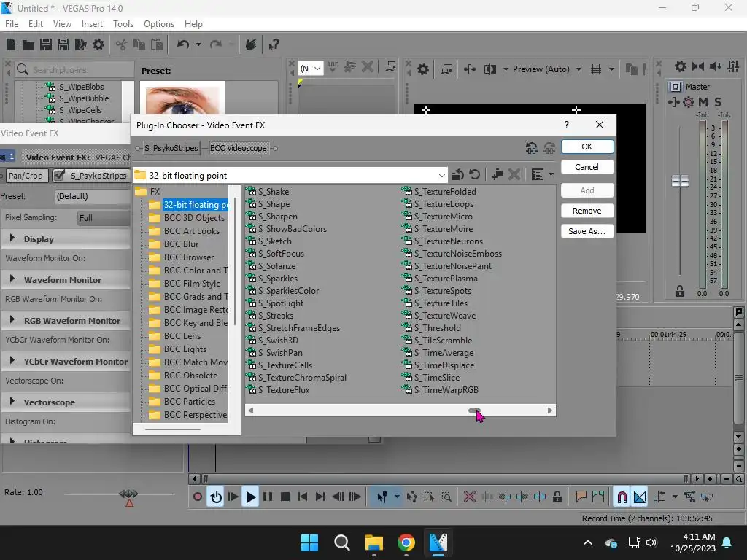The image size is (747, 560).
Task: Click the Undo arrow in main toolbar
Action: pyautogui.click(x=183, y=44)
